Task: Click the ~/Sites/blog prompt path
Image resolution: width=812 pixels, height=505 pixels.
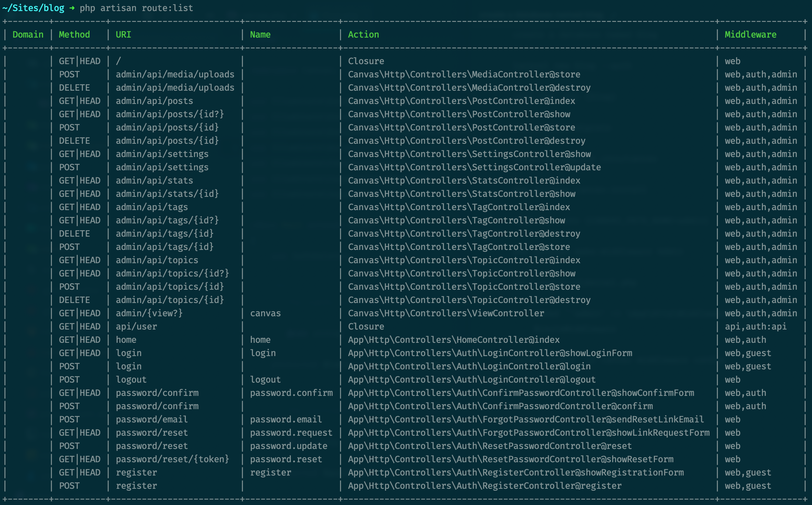Action: pos(33,8)
